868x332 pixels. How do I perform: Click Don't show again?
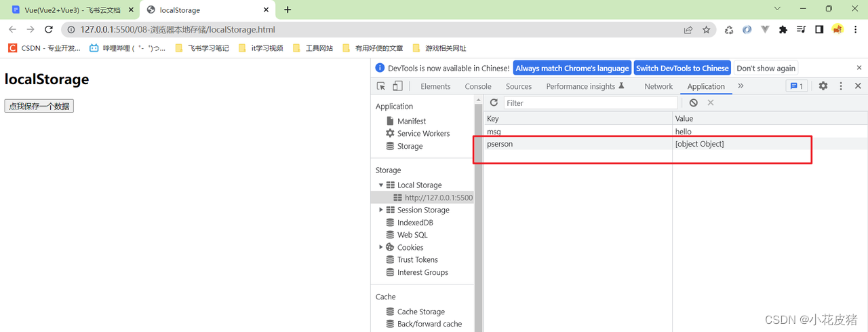(x=766, y=68)
